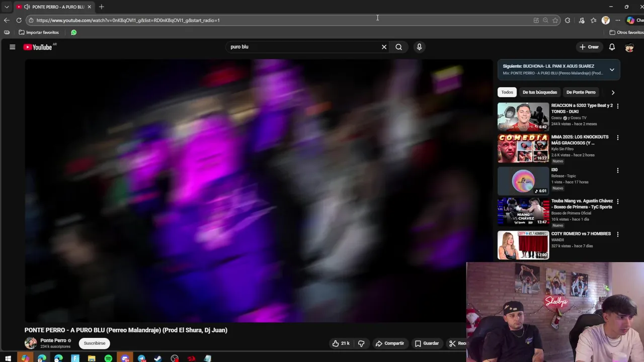Open the Coscu channel name
This screenshot has width=644, height=362.
(556, 118)
